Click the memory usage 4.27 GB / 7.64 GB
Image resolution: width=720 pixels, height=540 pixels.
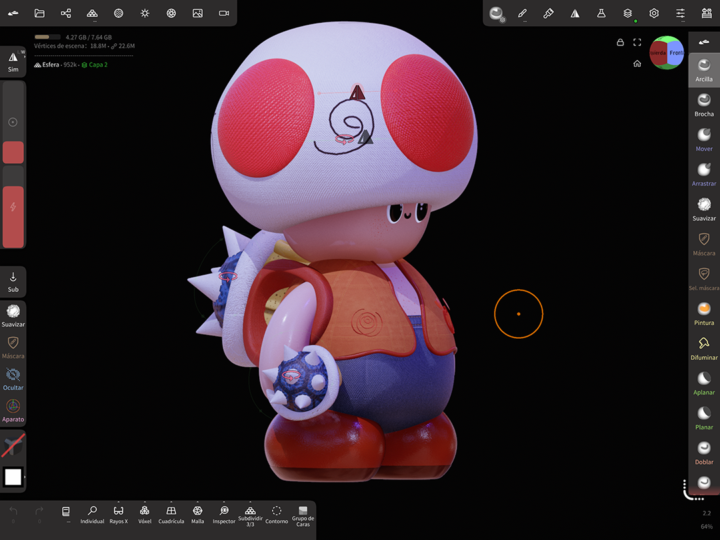click(x=89, y=37)
